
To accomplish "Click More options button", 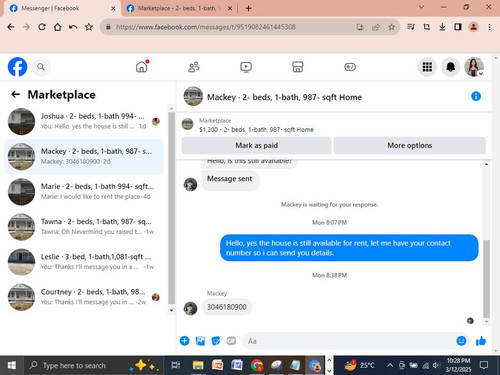I will pos(410,145).
